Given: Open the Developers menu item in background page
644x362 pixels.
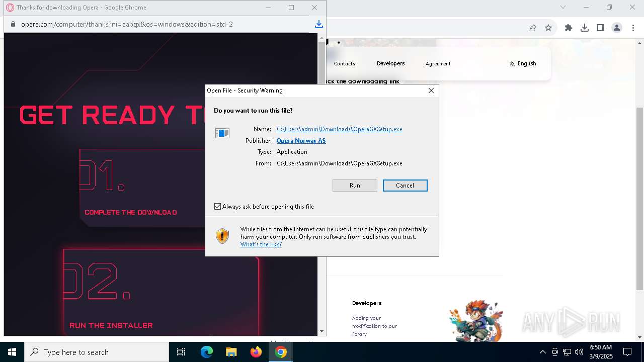Looking at the screenshot, I should pos(391,63).
